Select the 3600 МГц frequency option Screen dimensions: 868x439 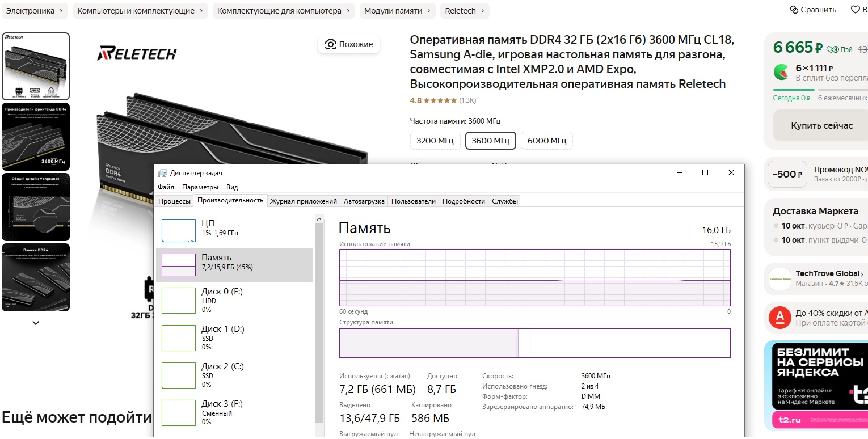[x=490, y=141]
